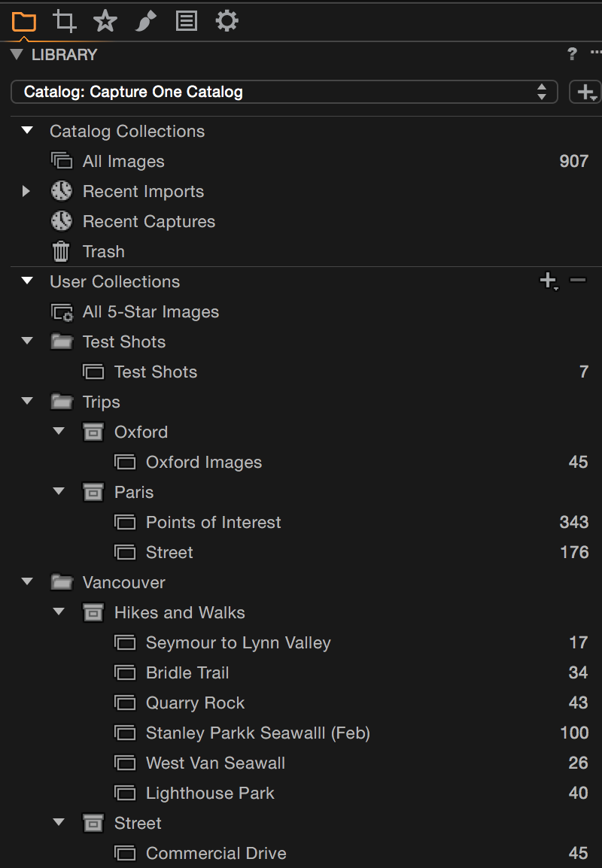Open the brush Local Adjustments tool tab
The height and width of the screenshot is (868, 602).
(x=146, y=22)
